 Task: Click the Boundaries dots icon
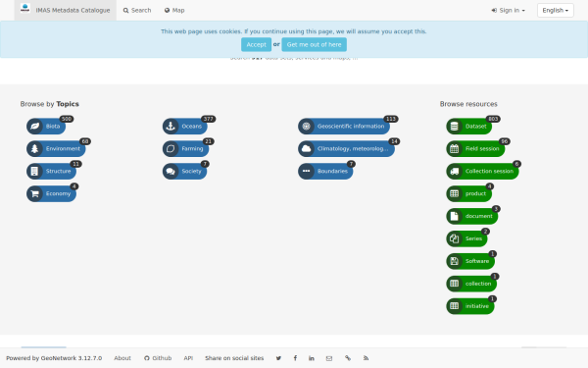tap(306, 171)
